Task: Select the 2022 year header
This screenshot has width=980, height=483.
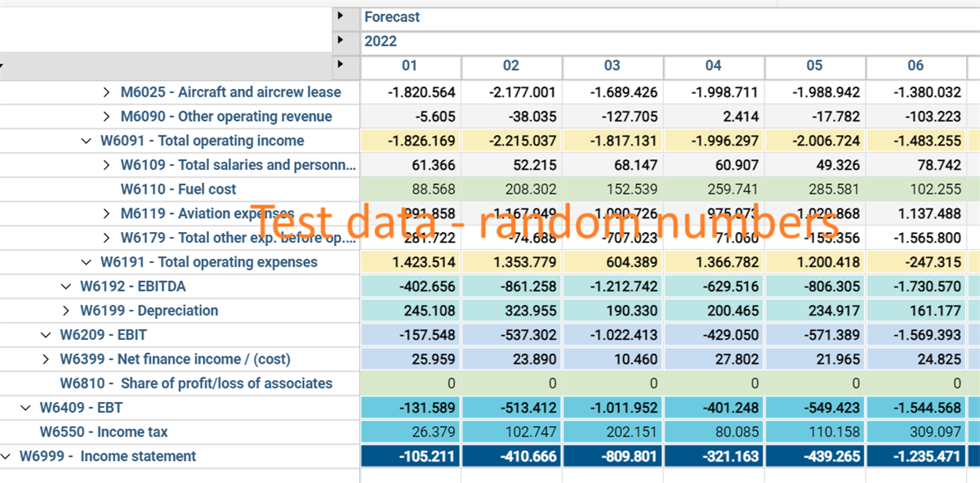Action: tap(381, 41)
